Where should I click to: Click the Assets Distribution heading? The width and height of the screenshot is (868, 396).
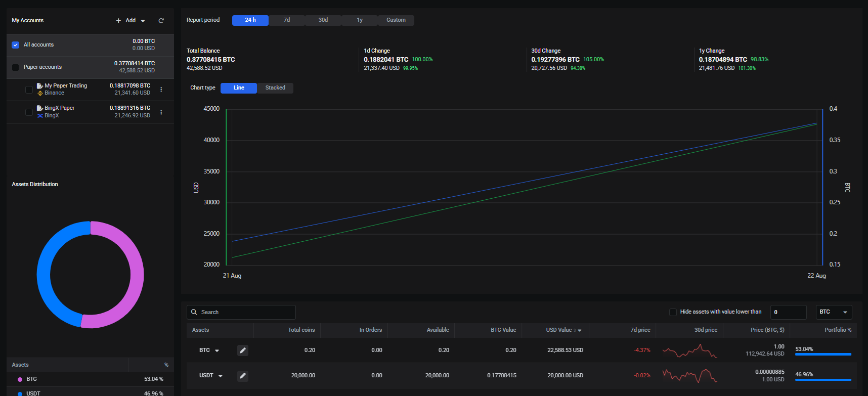pyautogui.click(x=35, y=185)
